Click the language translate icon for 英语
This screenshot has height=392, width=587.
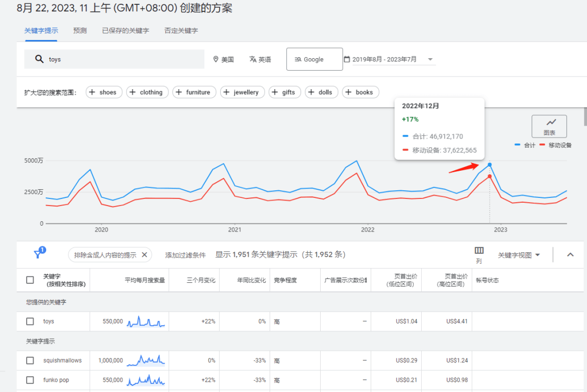253,59
